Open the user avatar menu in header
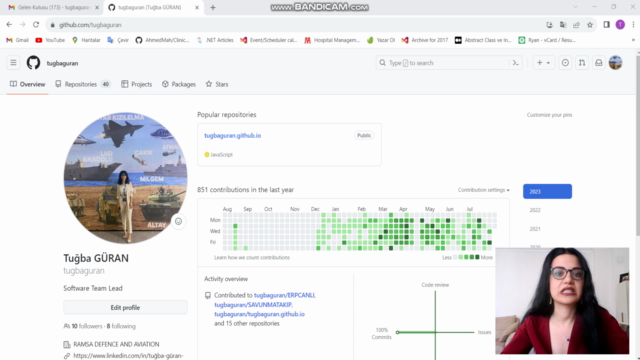 coord(615,63)
